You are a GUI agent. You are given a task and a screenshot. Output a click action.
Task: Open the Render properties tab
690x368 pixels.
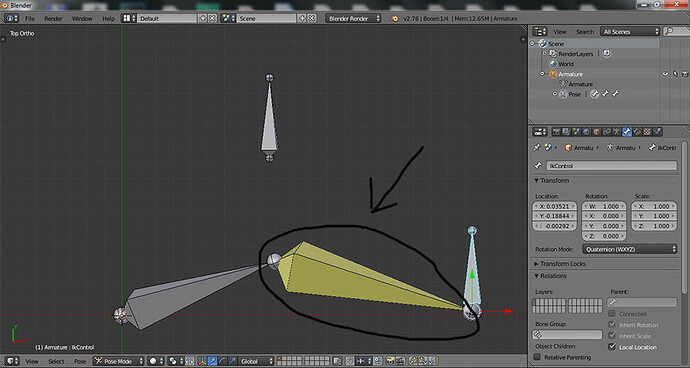pyautogui.click(x=556, y=132)
